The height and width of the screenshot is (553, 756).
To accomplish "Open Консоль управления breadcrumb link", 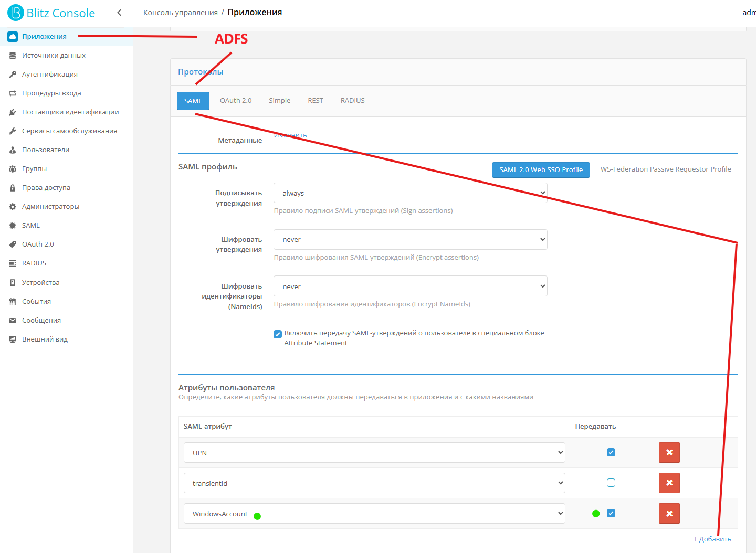I will point(181,13).
